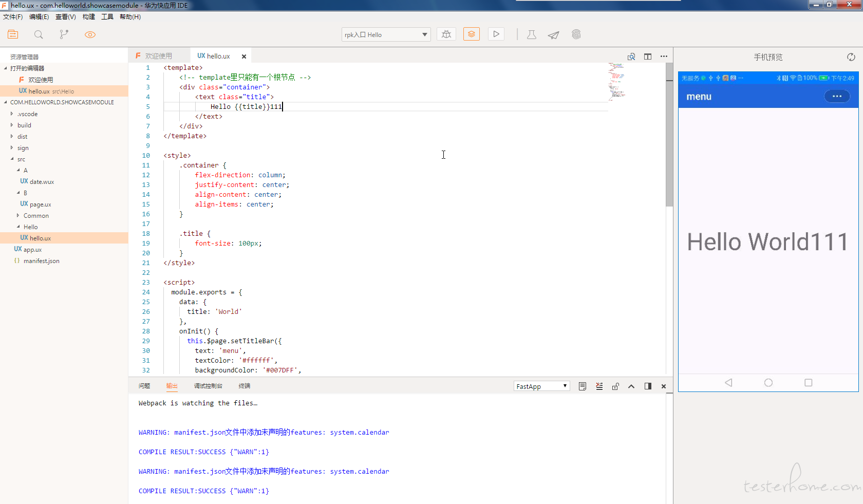Open the search sidebar icon
Image resolution: width=863 pixels, height=504 pixels.
pos(39,34)
